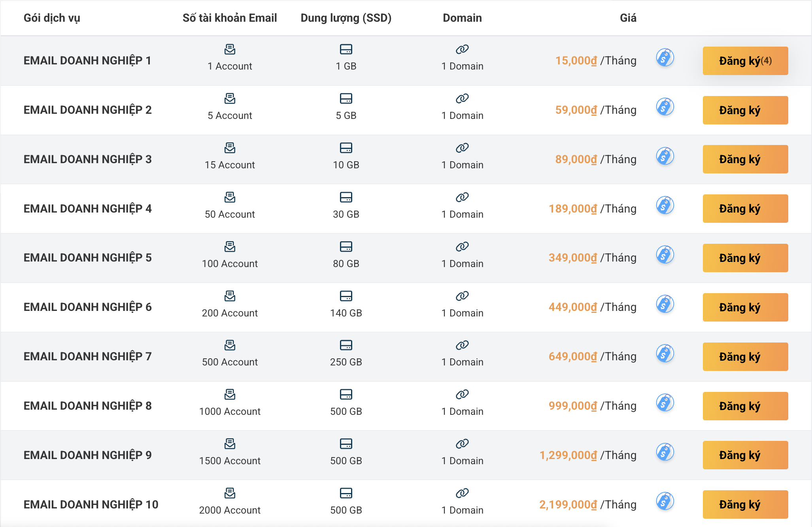Click the domain link icon in the Email Doanh Nghiệp 6 row
Image resolution: width=812 pixels, height=527 pixels.
click(462, 296)
